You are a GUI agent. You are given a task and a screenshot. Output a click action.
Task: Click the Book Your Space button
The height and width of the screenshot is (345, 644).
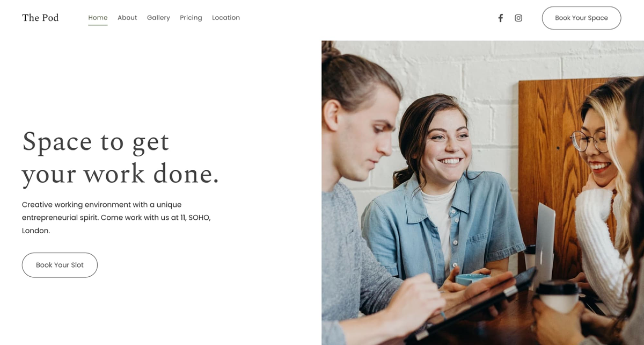581,18
